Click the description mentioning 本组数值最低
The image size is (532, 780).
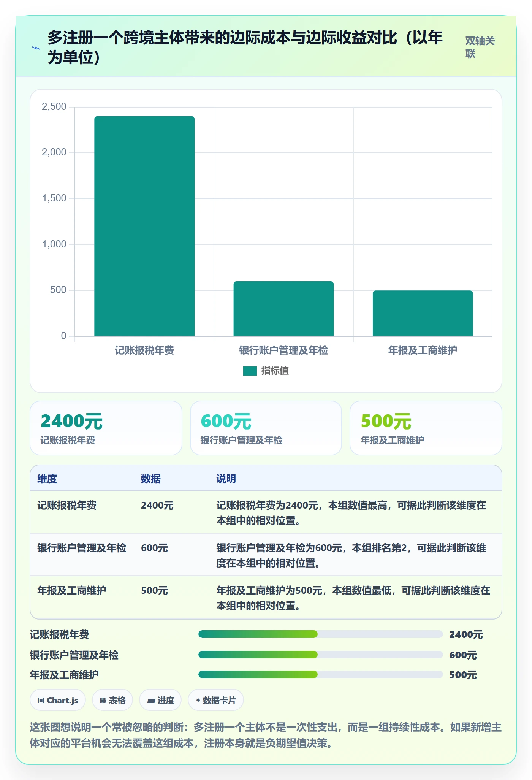353,598
